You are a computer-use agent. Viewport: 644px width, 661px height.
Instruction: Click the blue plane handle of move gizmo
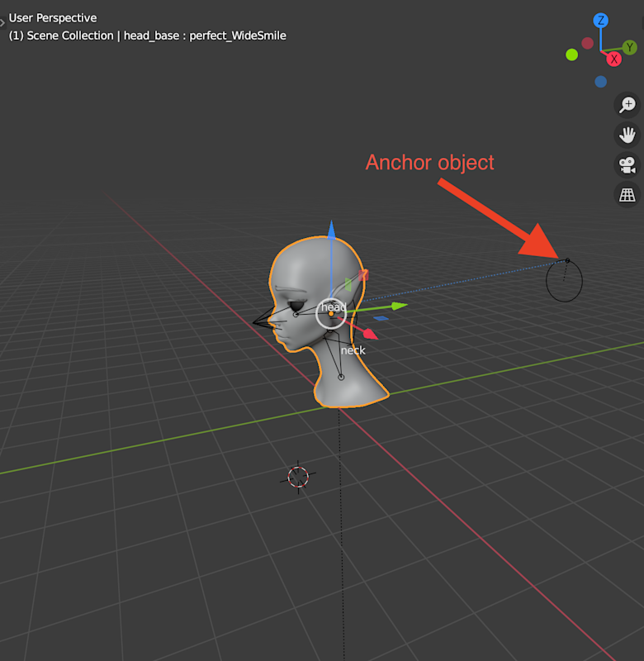[381, 318]
